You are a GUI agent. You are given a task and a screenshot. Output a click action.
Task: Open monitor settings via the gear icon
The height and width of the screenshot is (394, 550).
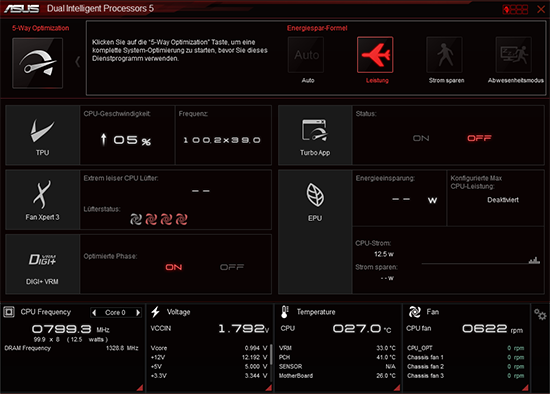540,314
